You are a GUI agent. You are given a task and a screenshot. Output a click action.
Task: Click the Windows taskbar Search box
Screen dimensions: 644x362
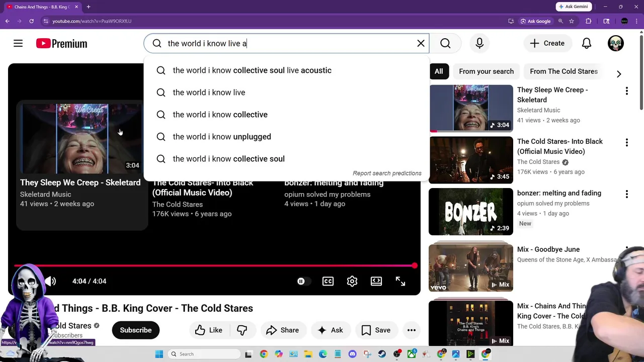205,354
